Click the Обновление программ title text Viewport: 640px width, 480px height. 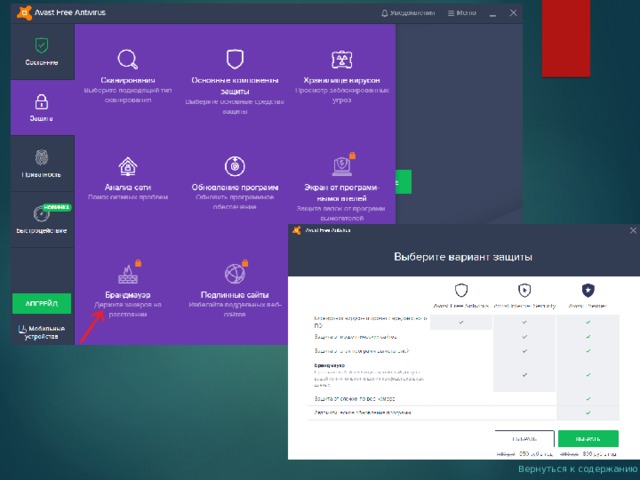(x=235, y=187)
